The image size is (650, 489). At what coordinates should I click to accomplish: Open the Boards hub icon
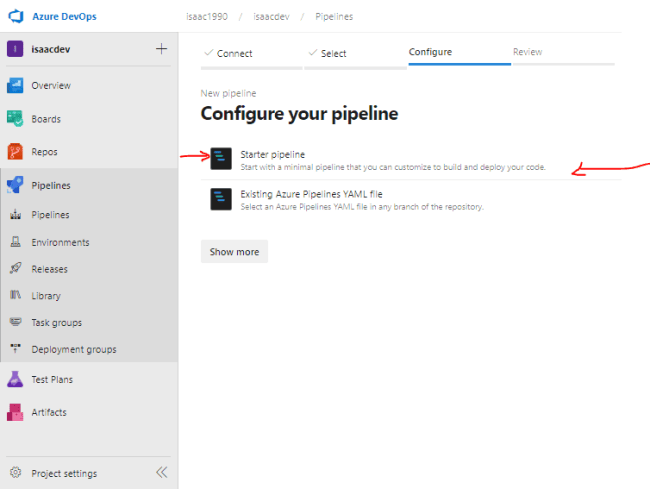click(x=15, y=119)
